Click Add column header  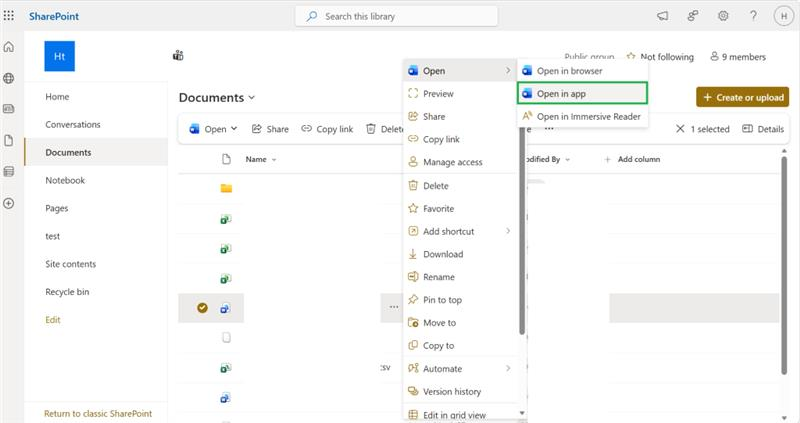tap(633, 159)
